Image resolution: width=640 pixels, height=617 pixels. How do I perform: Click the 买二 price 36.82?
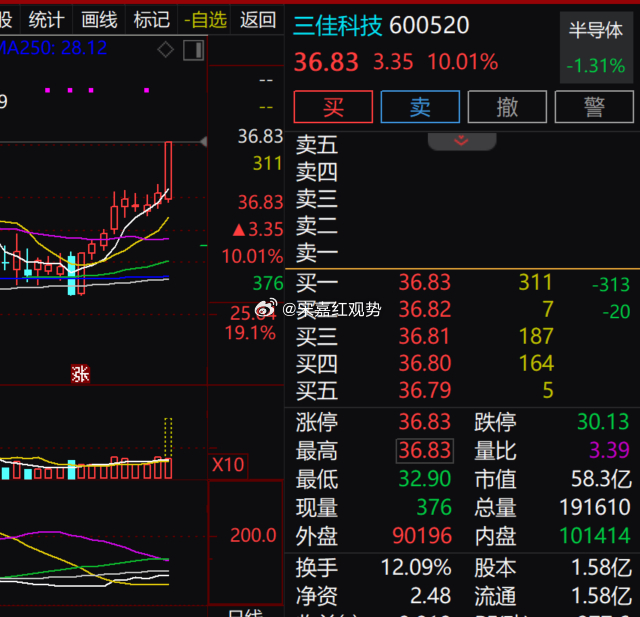424,309
